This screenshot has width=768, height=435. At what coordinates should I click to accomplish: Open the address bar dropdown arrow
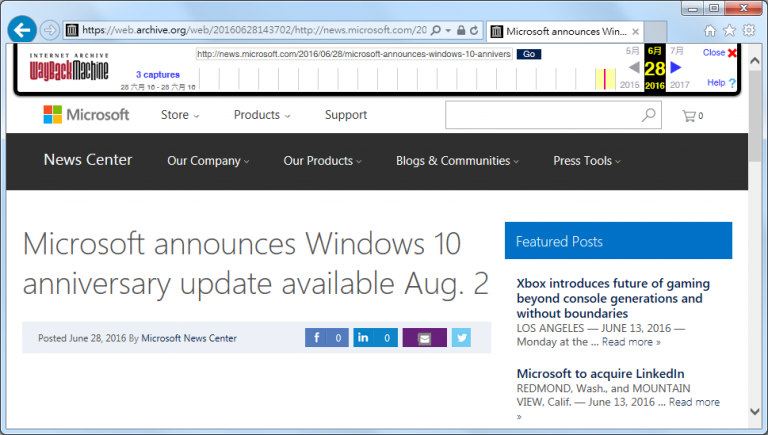pyautogui.click(x=448, y=30)
